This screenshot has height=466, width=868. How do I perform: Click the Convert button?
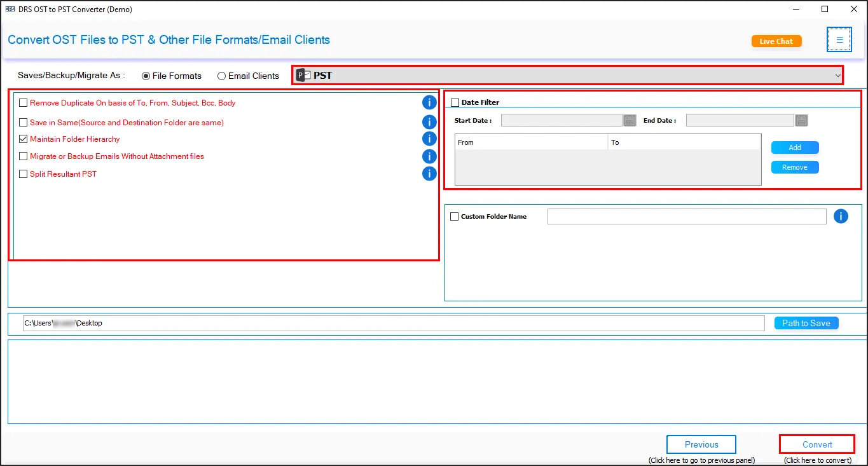[816, 444]
